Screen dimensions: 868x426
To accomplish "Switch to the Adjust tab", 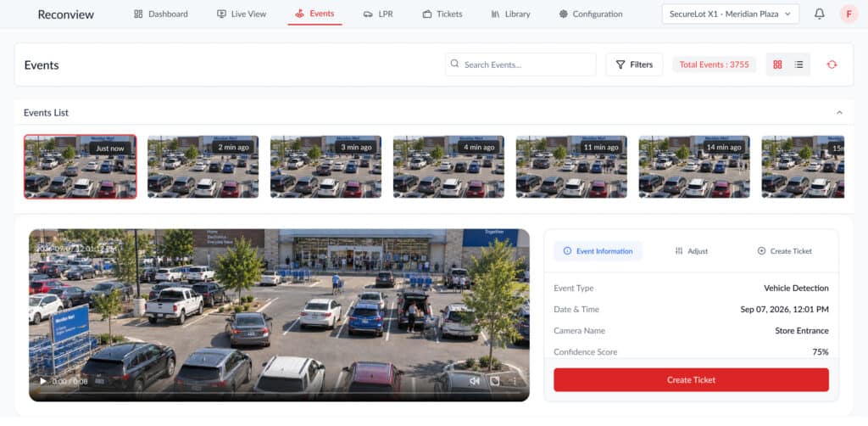I will 692,251.
